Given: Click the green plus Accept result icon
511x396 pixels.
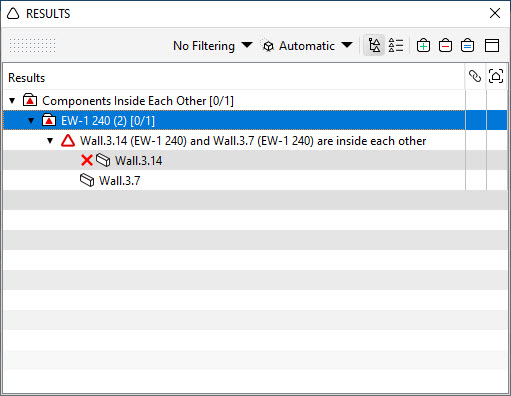Looking at the screenshot, I should tap(423, 45).
